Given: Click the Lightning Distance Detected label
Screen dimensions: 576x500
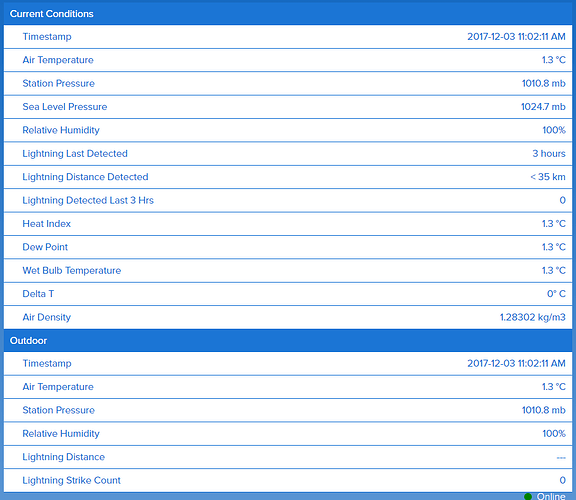Looking at the screenshot, I should pyautogui.click(x=85, y=177).
